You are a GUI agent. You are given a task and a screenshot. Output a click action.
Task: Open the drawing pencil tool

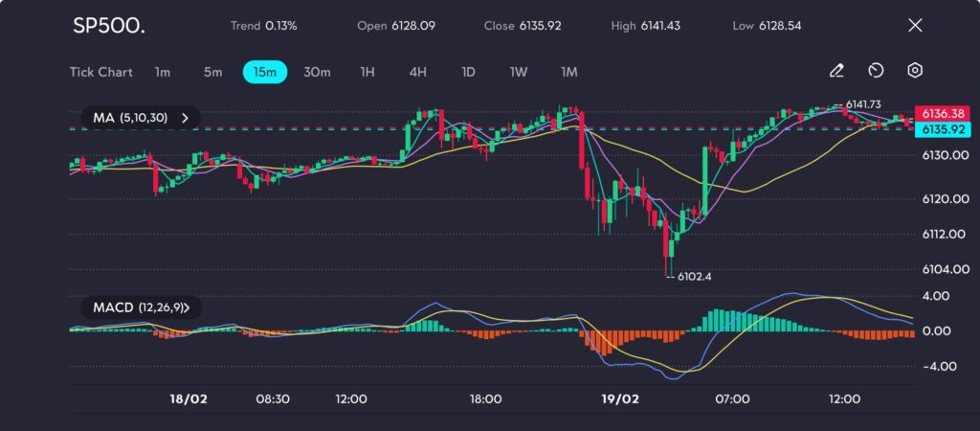coord(836,71)
